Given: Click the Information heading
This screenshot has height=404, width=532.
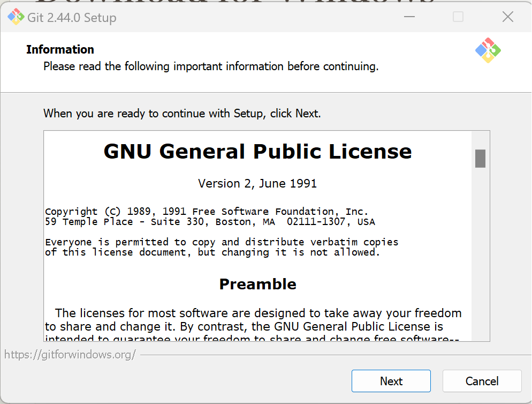Looking at the screenshot, I should [x=60, y=50].
